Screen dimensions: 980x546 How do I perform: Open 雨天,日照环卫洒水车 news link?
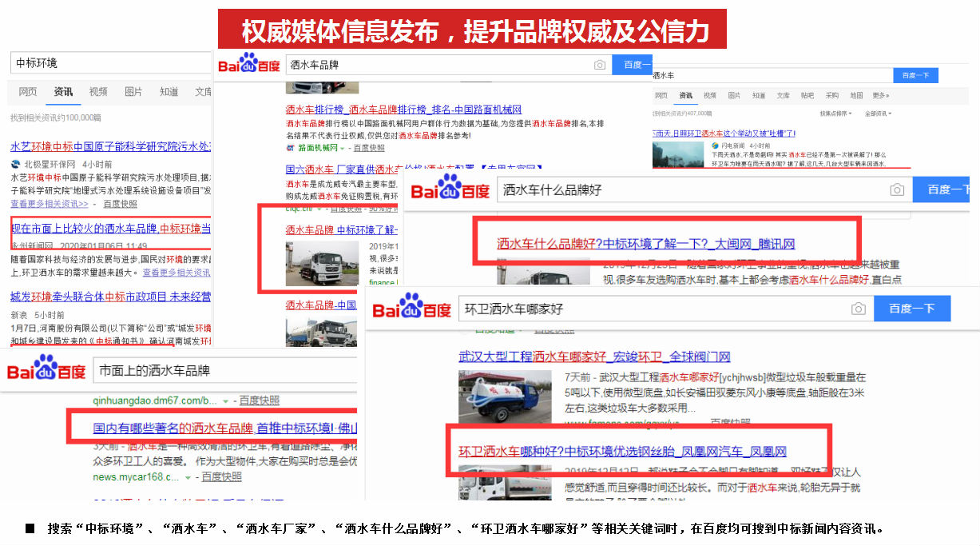click(x=724, y=134)
